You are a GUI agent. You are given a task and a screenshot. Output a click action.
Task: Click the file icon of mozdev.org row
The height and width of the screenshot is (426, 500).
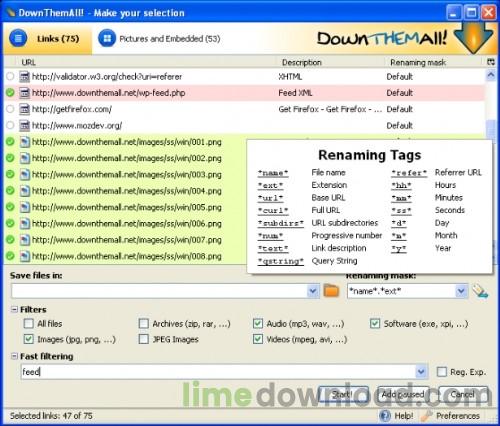click(x=24, y=125)
